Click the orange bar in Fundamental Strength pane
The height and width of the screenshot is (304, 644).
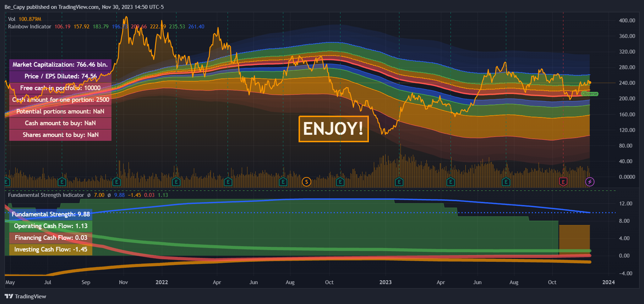tap(574, 240)
